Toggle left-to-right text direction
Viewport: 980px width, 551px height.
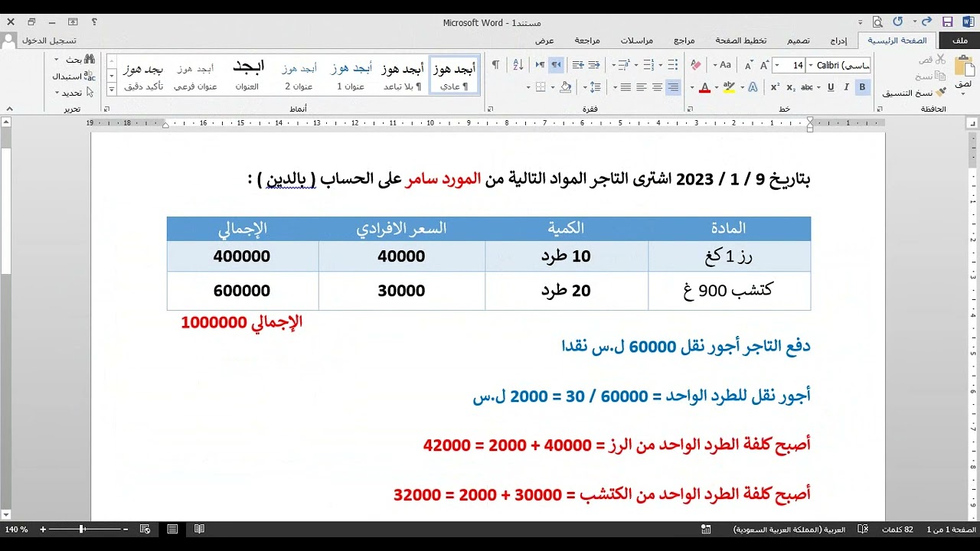pyautogui.click(x=540, y=65)
